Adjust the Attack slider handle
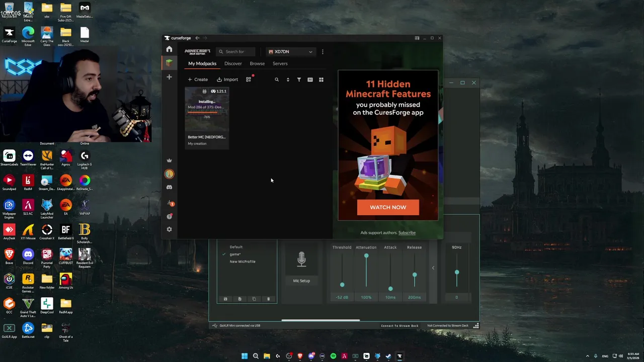This screenshot has height=362, width=644. [390, 289]
